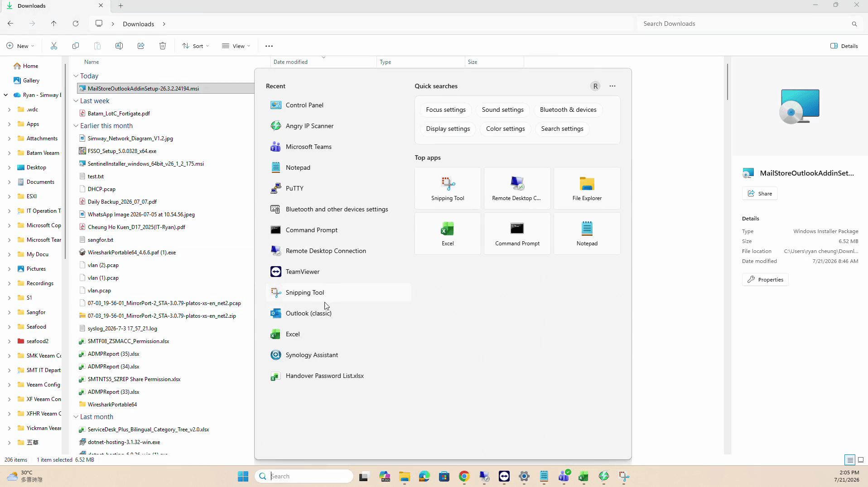Collapse the Today file group

(x=76, y=76)
